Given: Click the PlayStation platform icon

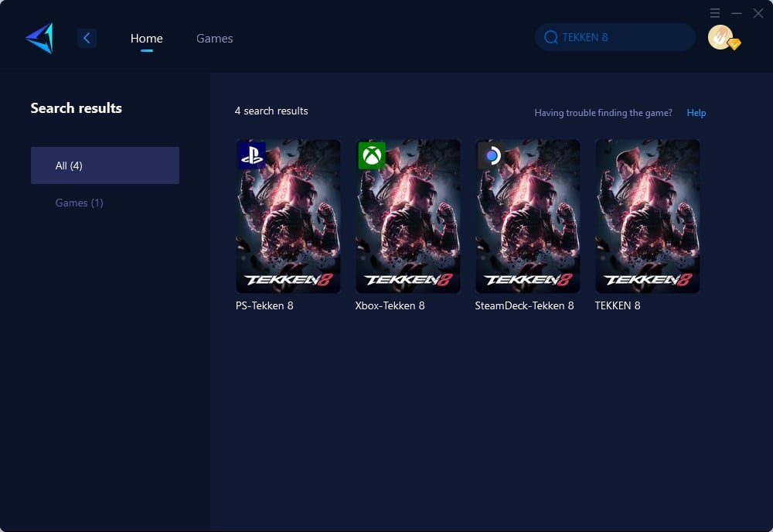Looking at the screenshot, I should (x=252, y=155).
